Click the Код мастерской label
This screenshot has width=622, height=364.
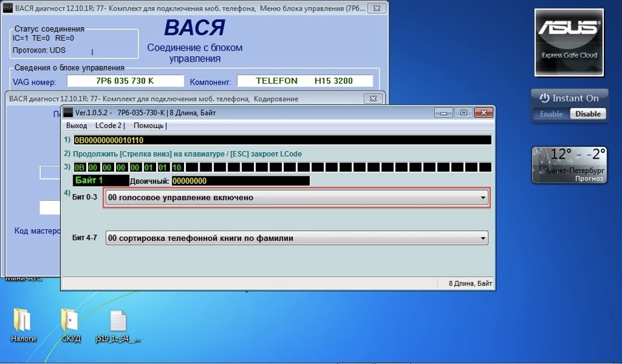pos(38,231)
